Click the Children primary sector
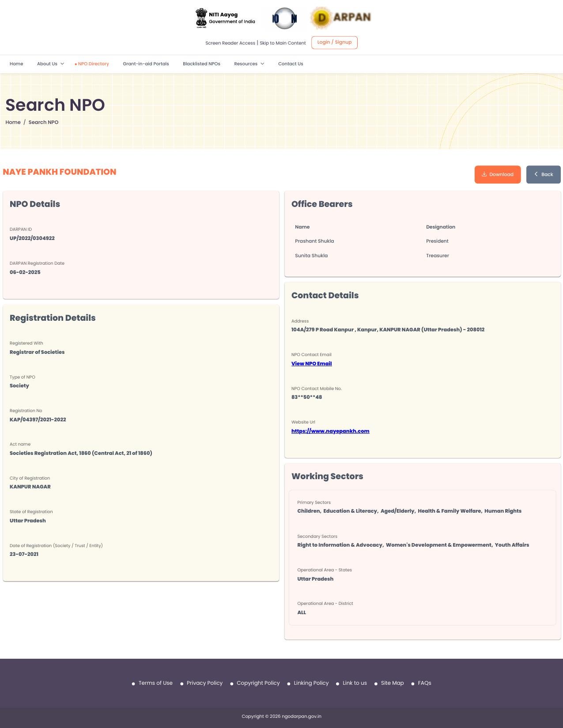The height and width of the screenshot is (728, 563). pyautogui.click(x=309, y=511)
